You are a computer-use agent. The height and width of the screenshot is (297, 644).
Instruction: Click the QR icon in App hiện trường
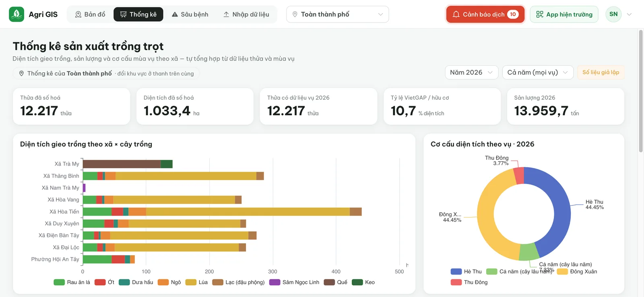click(540, 14)
